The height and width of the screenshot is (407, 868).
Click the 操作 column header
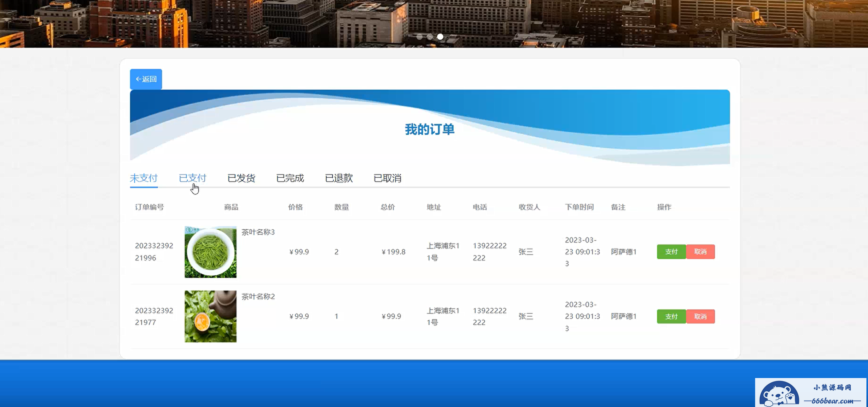coord(664,207)
